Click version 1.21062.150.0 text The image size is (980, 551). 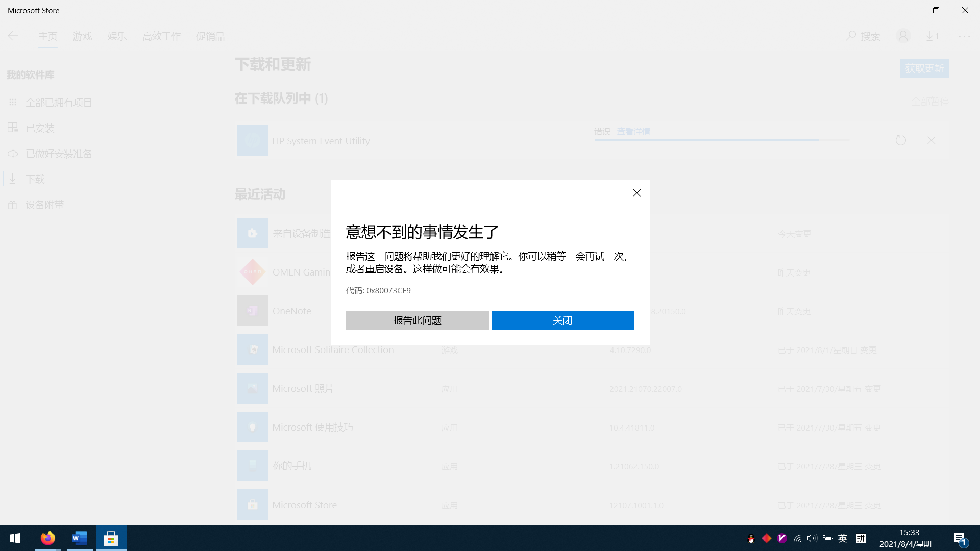point(634,467)
